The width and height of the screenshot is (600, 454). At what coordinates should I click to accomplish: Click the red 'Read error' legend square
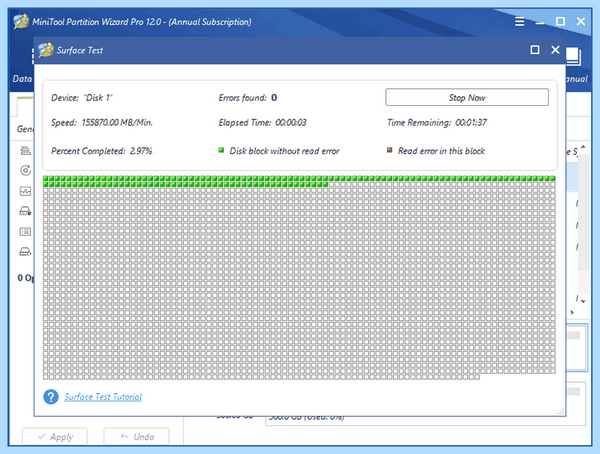[390, 150]
